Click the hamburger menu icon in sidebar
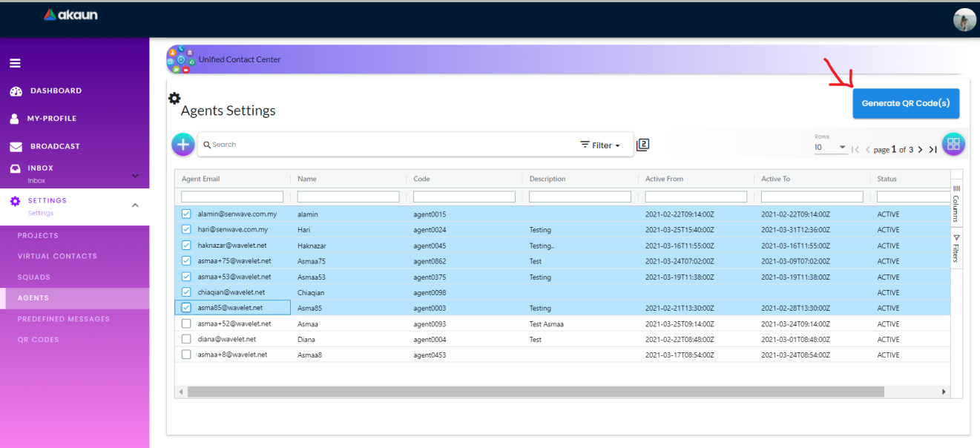980x448 pixels. pos(15,63)
